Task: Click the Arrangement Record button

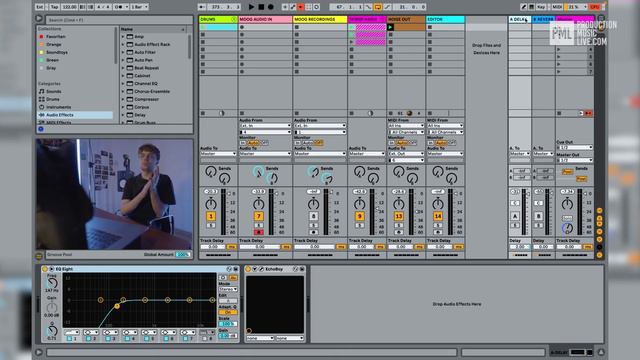Action: point(271,7)
